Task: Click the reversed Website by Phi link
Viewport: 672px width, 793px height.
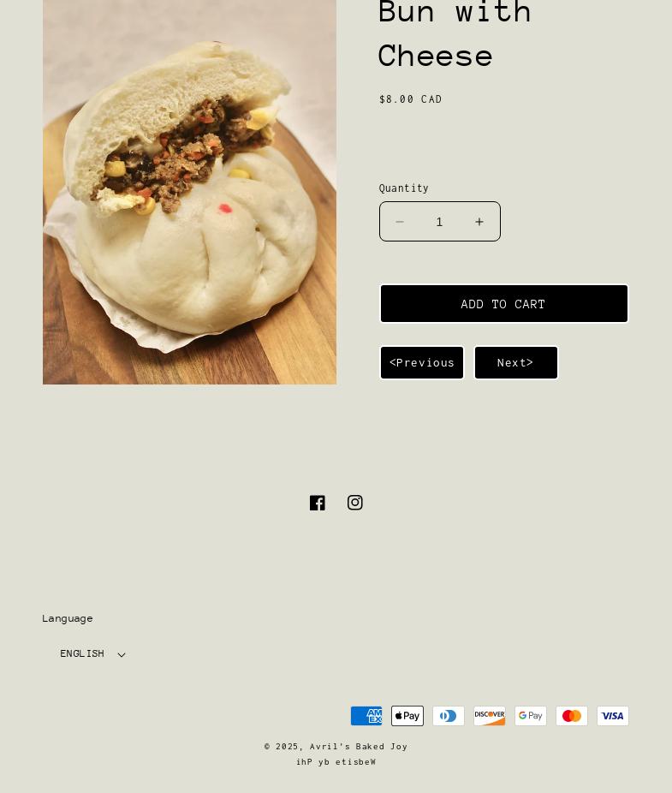Action: point(336,761)
